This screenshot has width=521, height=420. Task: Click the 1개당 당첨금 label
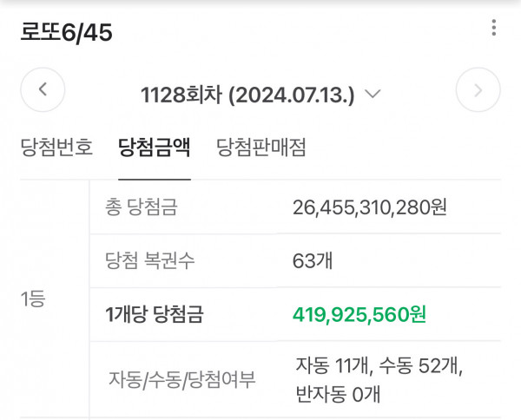(x=153, y=313)
